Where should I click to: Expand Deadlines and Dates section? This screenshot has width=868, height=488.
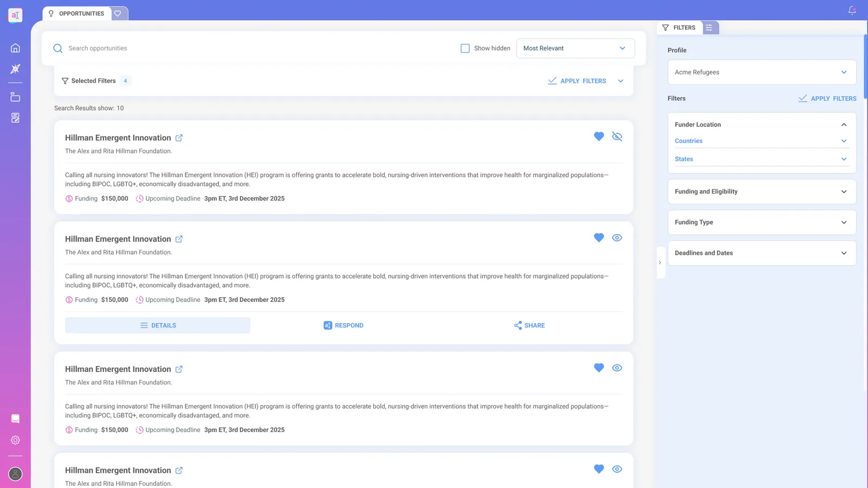tap(762, 253)
